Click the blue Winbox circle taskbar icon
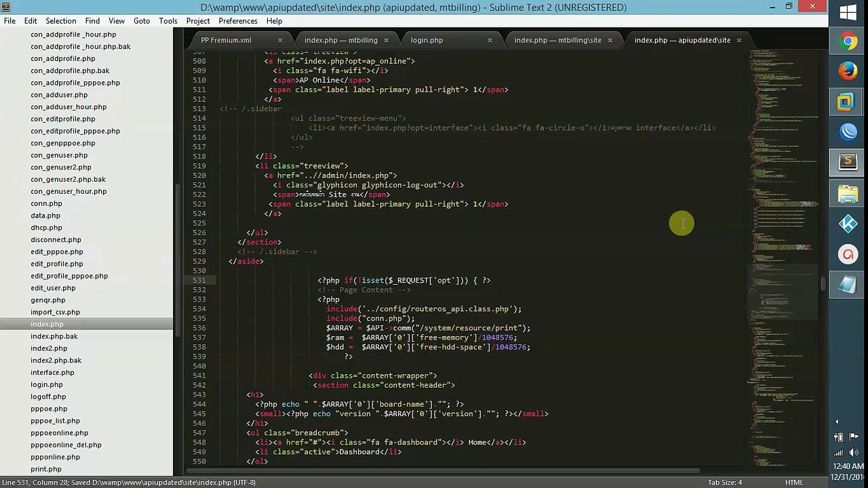 [x=848, y=133]
